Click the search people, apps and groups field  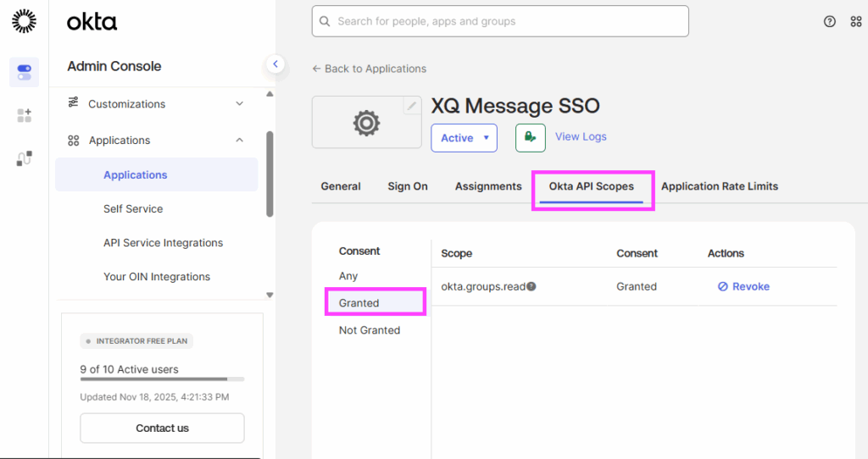pos(500,21)
